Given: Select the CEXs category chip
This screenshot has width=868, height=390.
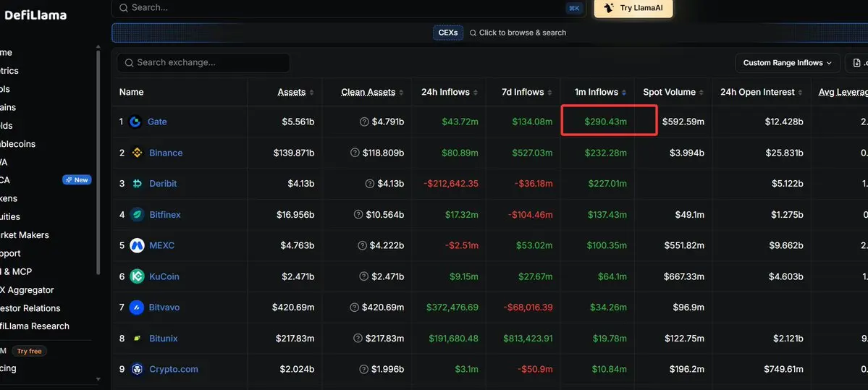Looking at the screenshot, I should [448, 33].
